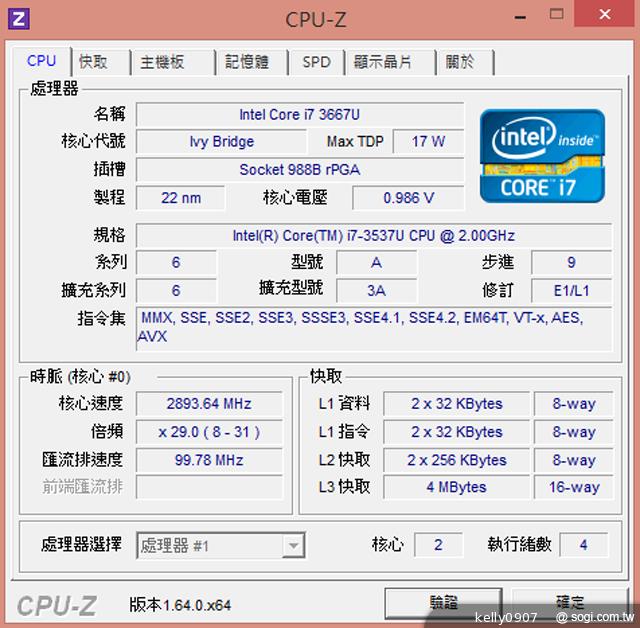
Task: Click the 0.986 V core voltage value
Action: tap(408, 198)
